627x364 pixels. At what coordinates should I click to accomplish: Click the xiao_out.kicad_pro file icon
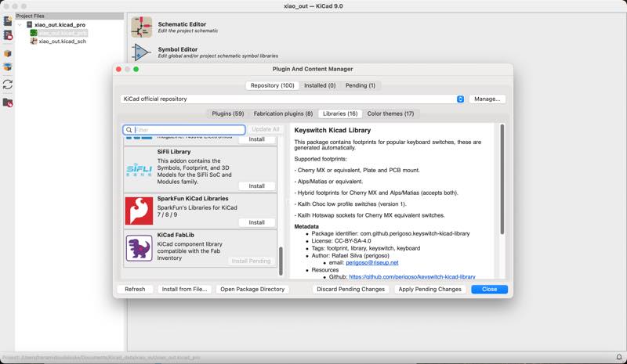[29, 25]
